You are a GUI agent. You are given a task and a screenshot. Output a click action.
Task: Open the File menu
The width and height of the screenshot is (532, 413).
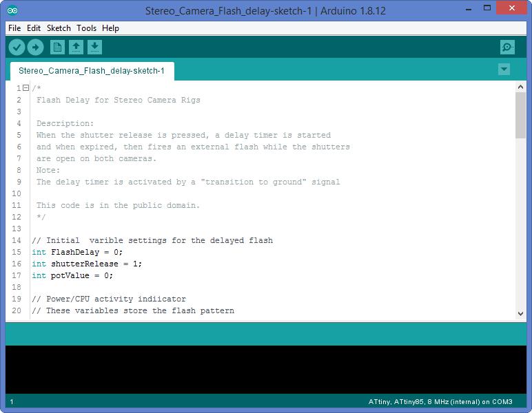pyautogui.click(x=14, y=28)
